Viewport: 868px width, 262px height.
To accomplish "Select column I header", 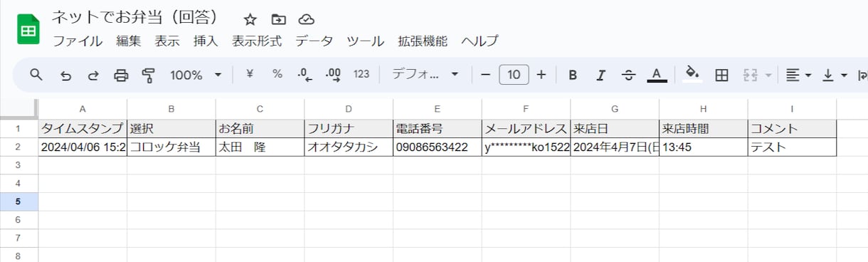I will 792,109.
